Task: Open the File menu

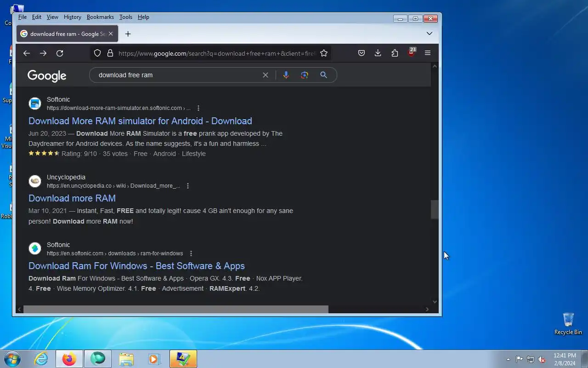Action: 23,17
